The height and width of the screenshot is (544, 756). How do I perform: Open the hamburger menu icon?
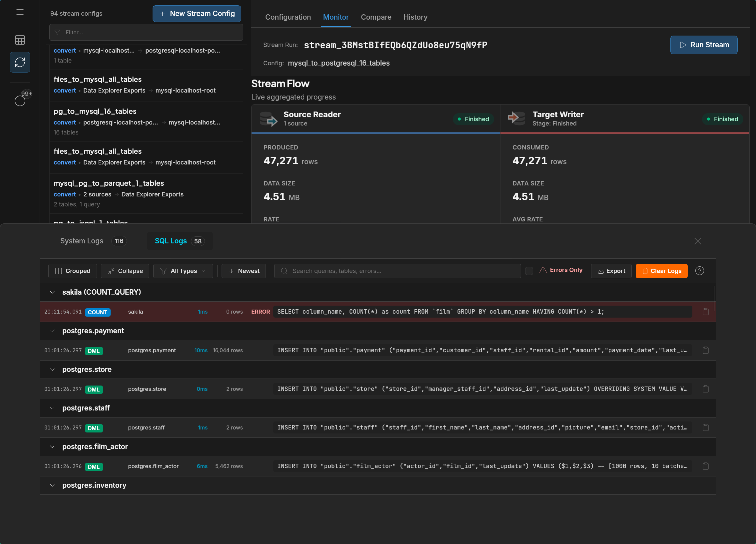click(x=20, y=12)
